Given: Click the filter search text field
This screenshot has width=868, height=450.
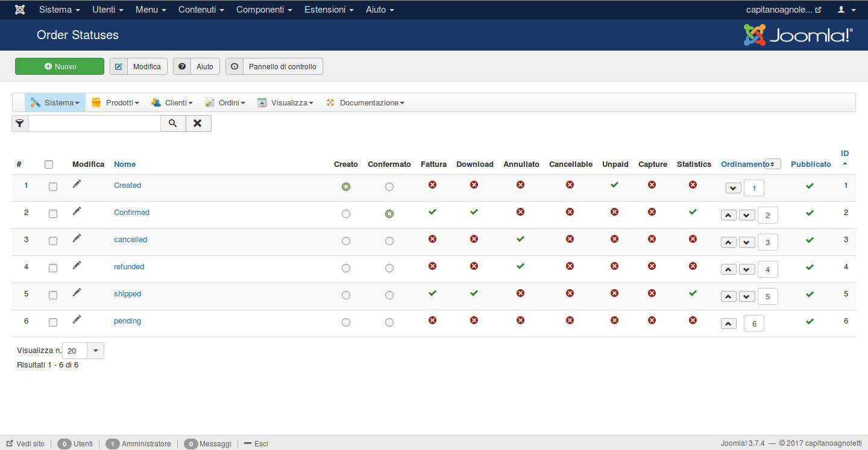Looking at the screenshot, I should [95, 123].
